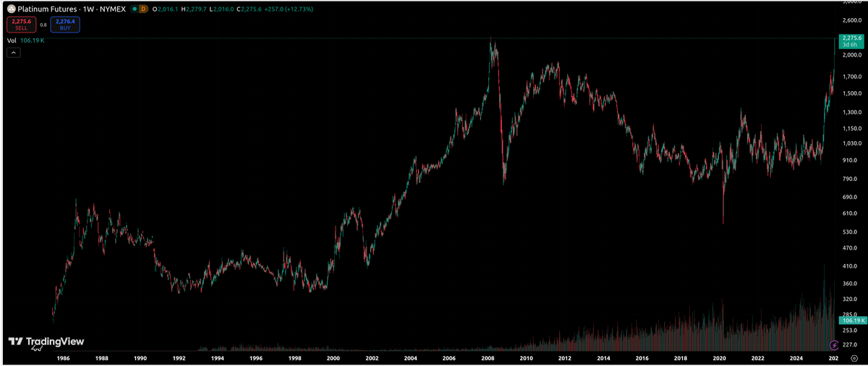Viewport: 868px width, 366px height.
Task: Click the 1998 year label on time axis
Action: pos(294,358)
